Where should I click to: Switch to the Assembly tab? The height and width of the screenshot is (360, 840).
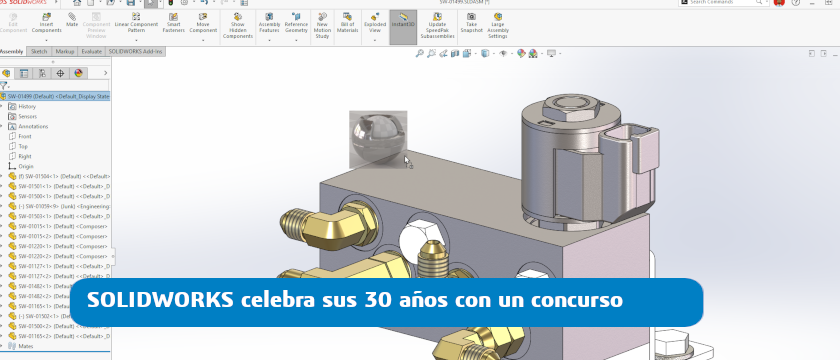pos(12,51)
